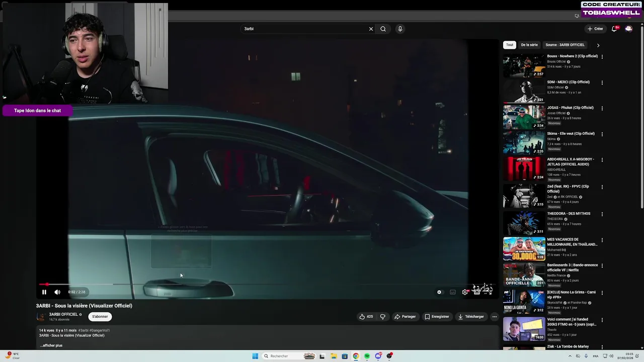
Task: Click the Partager button
Action: pos(405,317)
